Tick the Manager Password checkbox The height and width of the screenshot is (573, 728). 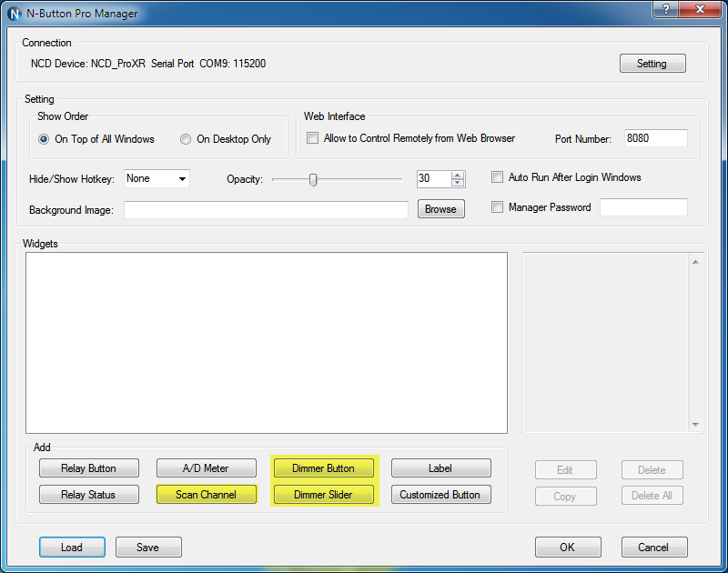[497, 207]
